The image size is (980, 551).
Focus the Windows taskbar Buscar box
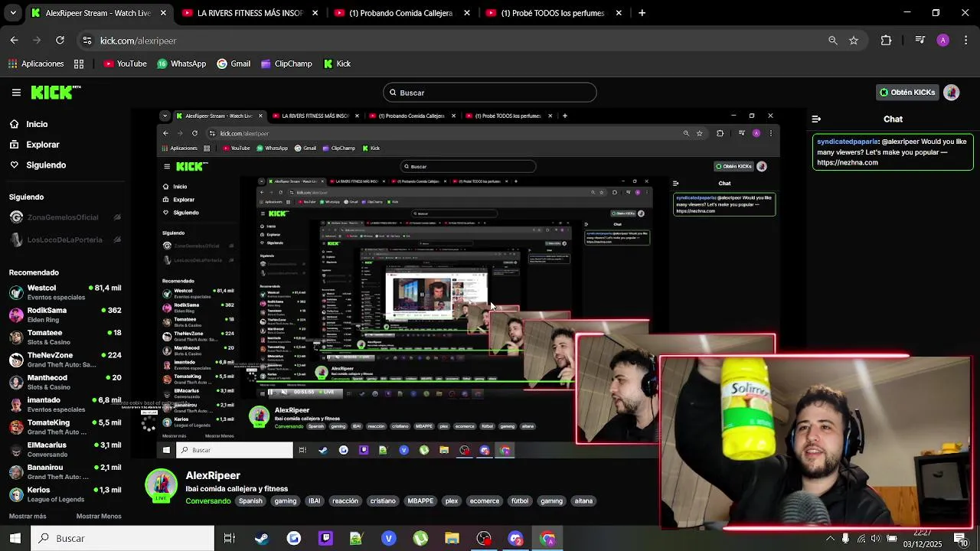point(122,538)
